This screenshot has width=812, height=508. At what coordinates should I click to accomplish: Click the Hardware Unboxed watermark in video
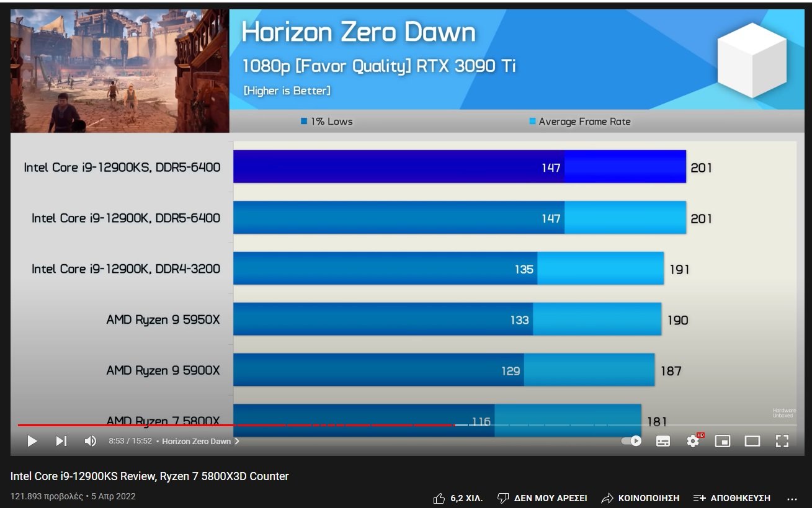783,412
